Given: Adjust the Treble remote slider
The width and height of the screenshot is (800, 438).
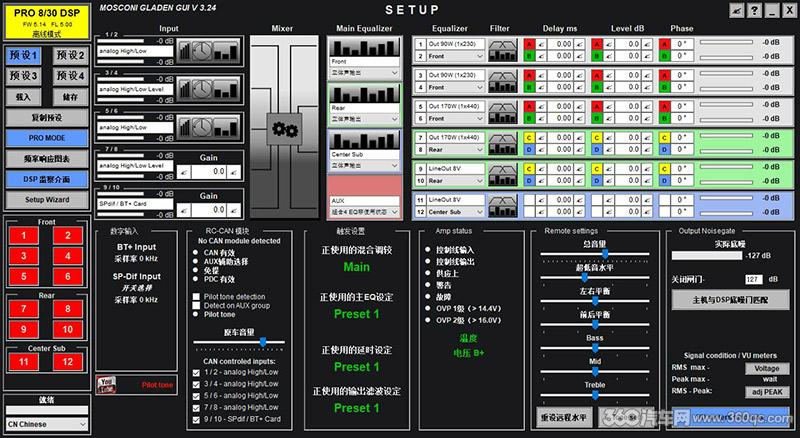Looking at the screenshot, I should coord(595,395).
